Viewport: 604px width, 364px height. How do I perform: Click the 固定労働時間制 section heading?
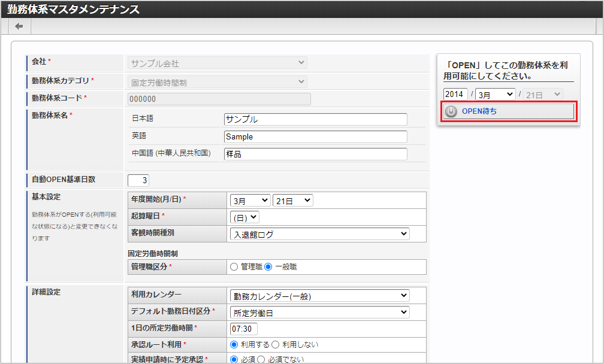coord(153,254)
